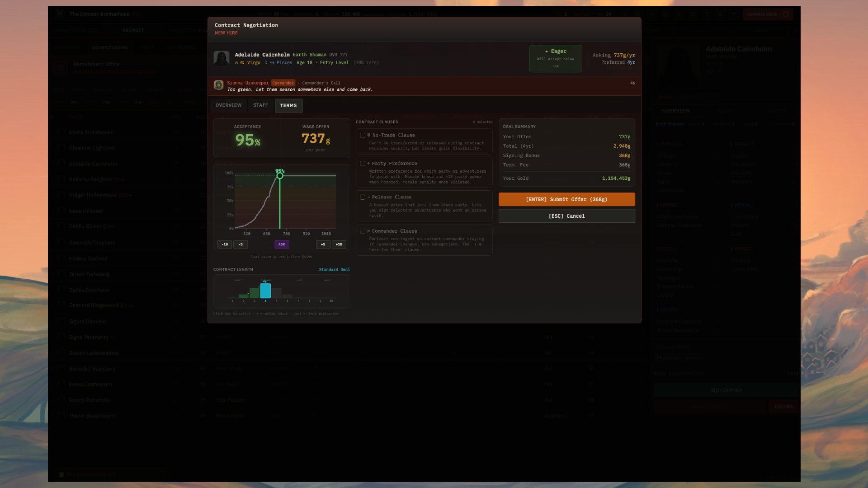Cancel the contract negotiation
868x488 pixels.
tap(566, 216)
